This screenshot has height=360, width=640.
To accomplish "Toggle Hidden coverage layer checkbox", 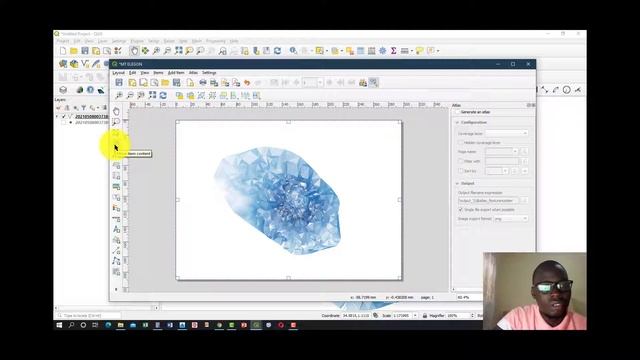I will point(460,143).
